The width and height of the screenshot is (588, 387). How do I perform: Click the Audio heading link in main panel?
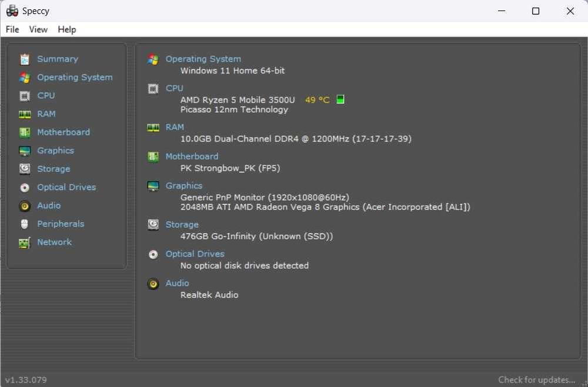pos(178,283)
